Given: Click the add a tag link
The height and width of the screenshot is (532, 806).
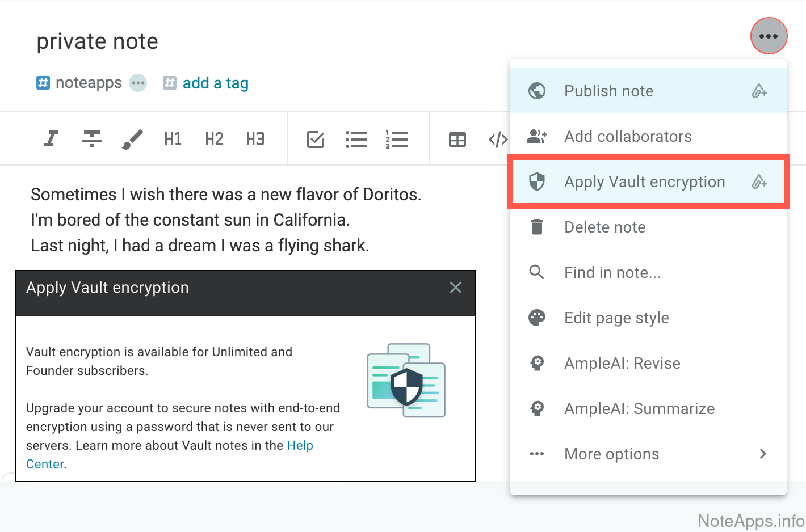Looking at the screenshot, I should (215, 83).
